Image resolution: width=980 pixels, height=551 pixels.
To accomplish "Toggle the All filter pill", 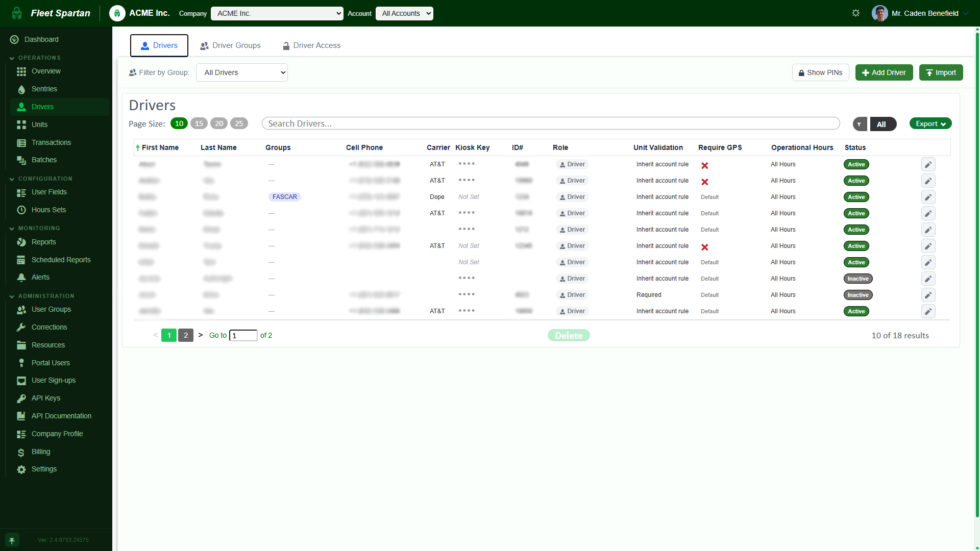I will tap(883, 124).
